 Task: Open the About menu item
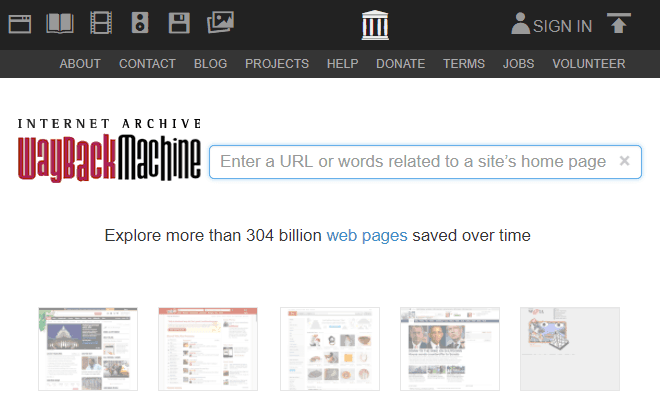tap(80, 64)
